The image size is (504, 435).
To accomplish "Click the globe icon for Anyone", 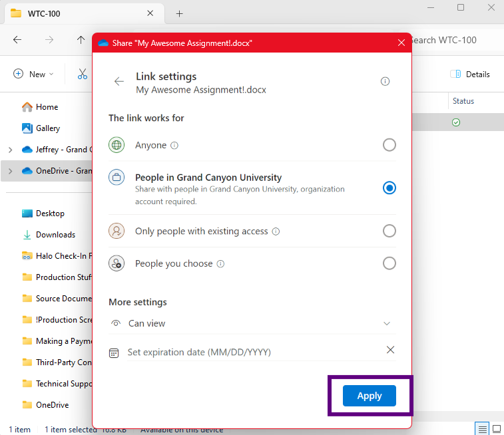I will coord(117,145).
